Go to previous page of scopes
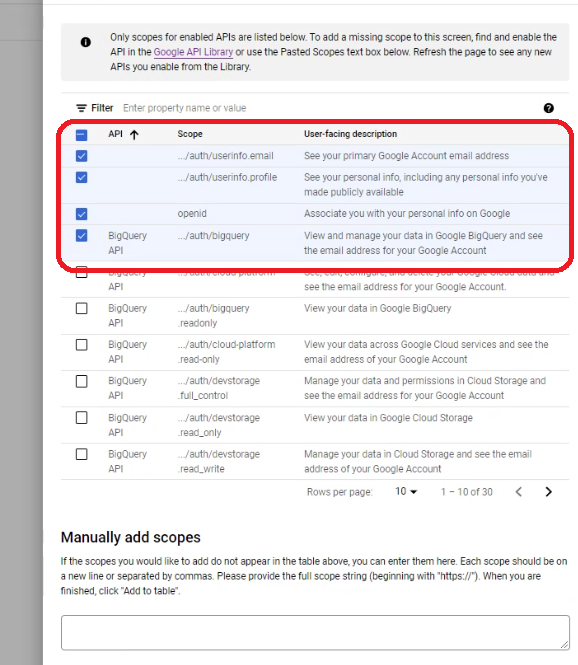The height and width of the screenshot is (665, 578). coord(519,492)
